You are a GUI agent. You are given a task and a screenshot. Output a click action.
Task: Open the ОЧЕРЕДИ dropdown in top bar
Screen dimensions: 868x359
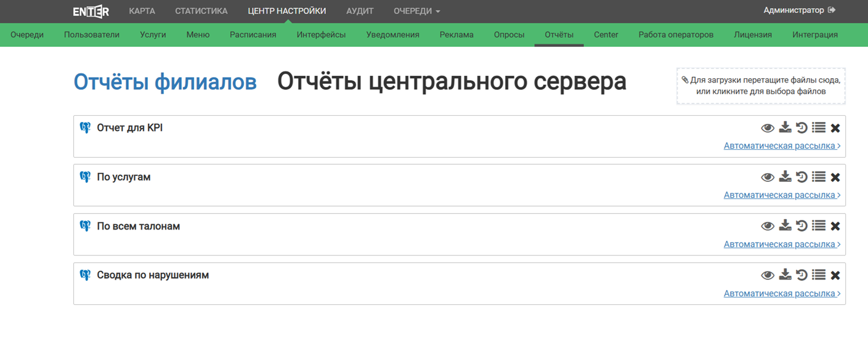417,11
